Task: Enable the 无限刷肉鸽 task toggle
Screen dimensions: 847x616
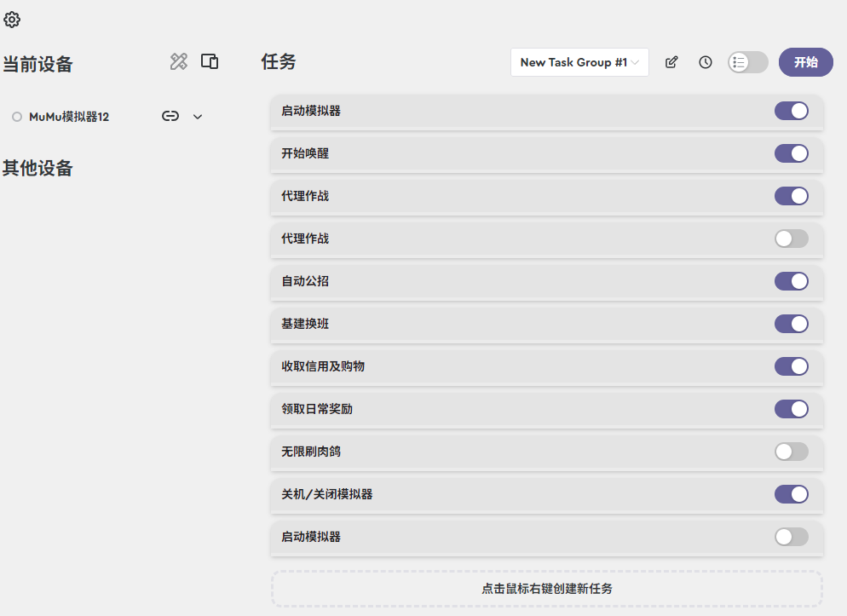Action: [791, 452]
